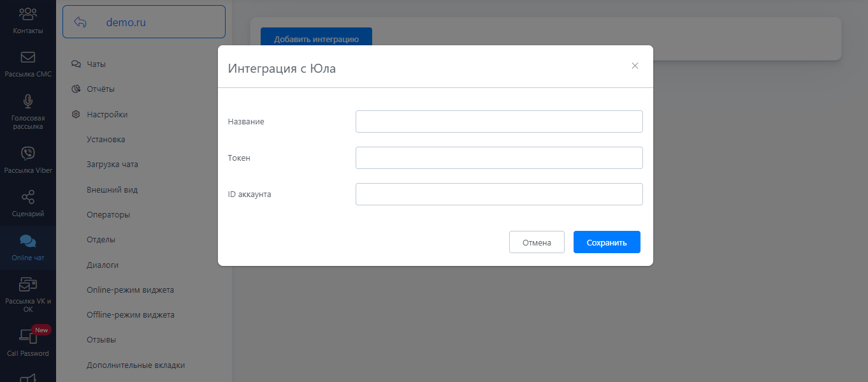Open Рассылка VK и OK icon
This screenshot has height=382, width=868.
[27, 284]
